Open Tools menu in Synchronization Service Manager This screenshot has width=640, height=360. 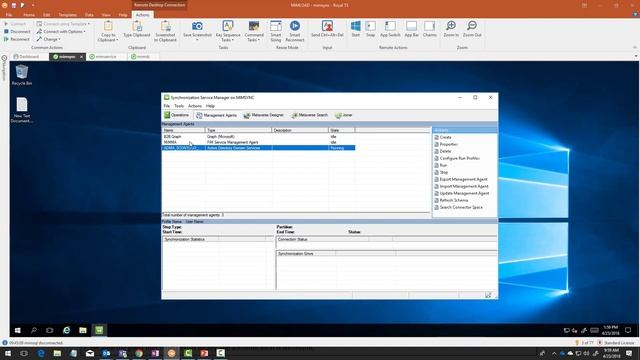(179, 106)
